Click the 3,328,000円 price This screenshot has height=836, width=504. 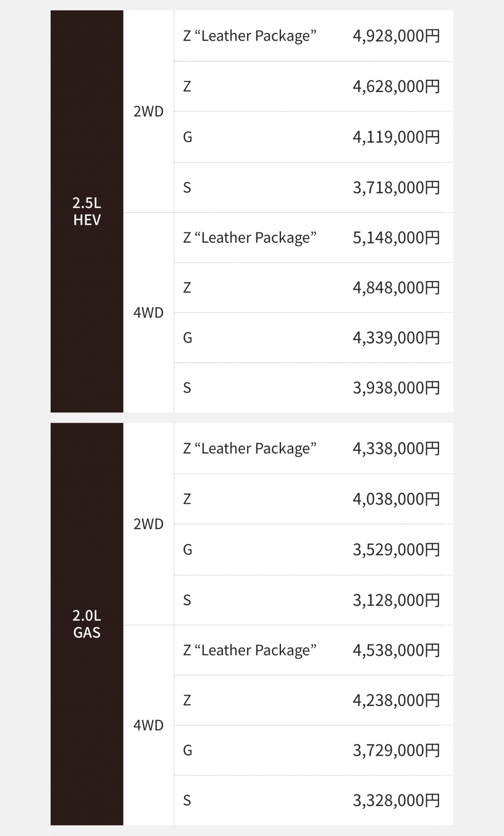[x=396, y=801]
